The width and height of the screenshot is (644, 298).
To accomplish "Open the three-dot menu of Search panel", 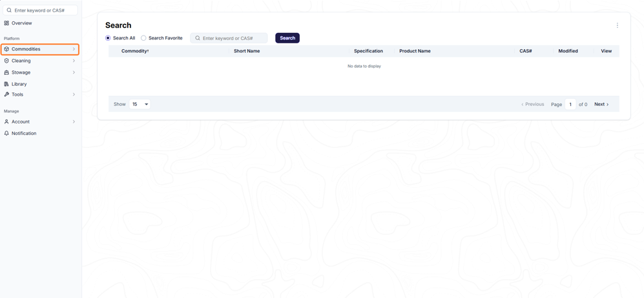I will click(617, 25).
